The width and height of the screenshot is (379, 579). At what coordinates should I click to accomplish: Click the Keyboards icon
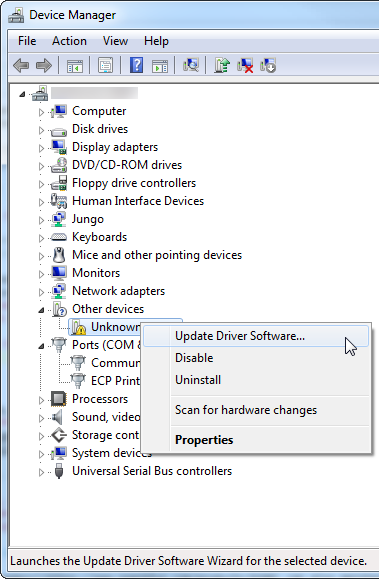[59, 237]
